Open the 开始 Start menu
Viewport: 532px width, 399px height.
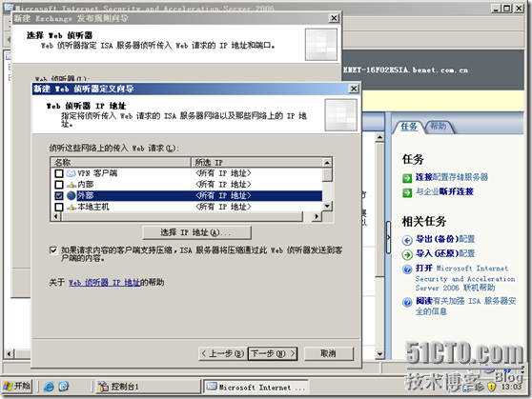[17, 386]
